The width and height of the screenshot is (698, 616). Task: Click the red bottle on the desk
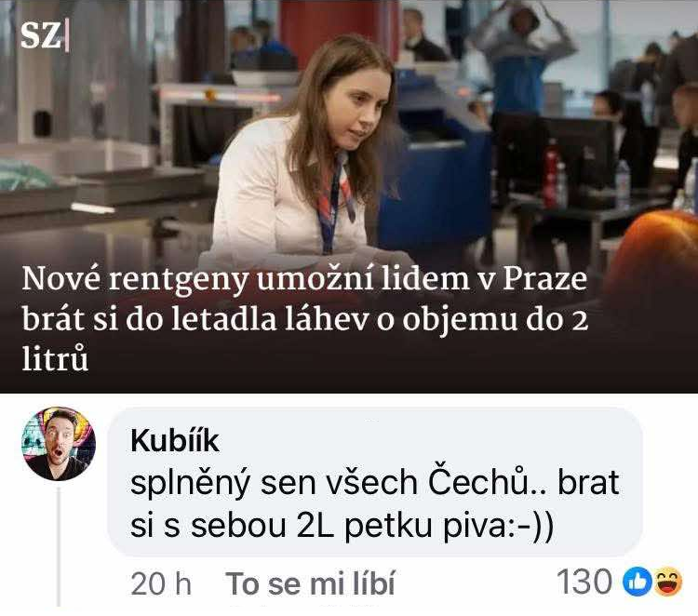tap(551, 174)
